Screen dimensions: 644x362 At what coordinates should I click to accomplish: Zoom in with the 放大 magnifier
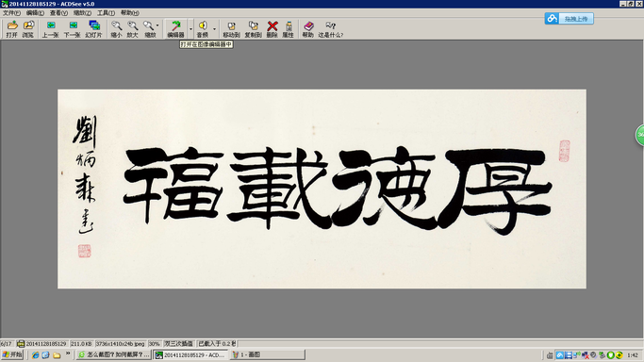[x=132, y=29]
